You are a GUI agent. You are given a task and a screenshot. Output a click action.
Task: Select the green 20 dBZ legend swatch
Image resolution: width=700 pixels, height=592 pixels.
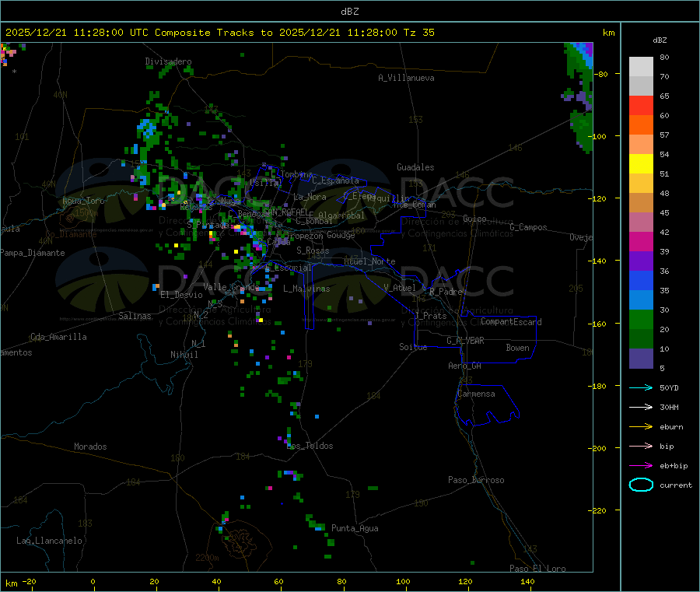tap(641, 319)
